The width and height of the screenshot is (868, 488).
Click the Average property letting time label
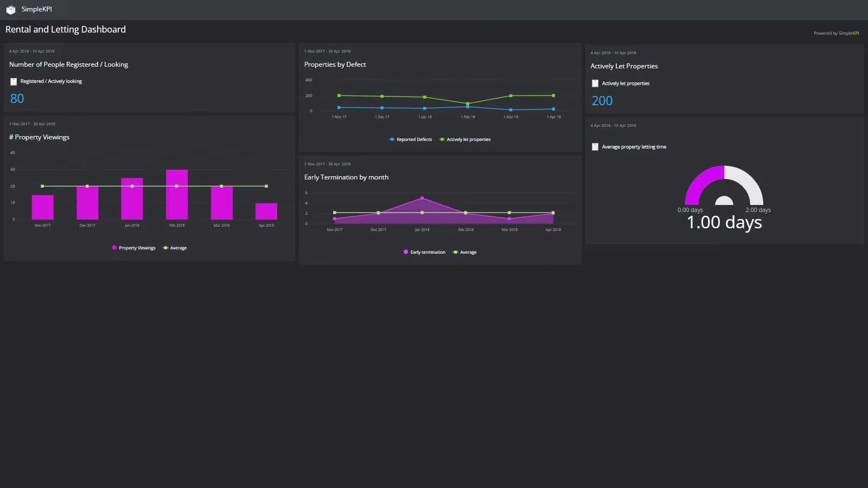(x=634, y=147)
